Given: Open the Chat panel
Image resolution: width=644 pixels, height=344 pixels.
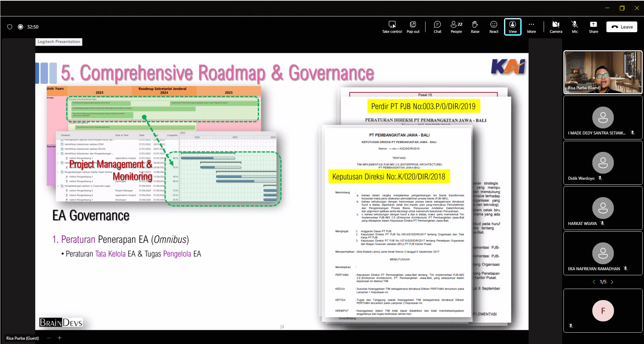Looking at the screenshot, I should pyautogui.click(x=438, y=27).
